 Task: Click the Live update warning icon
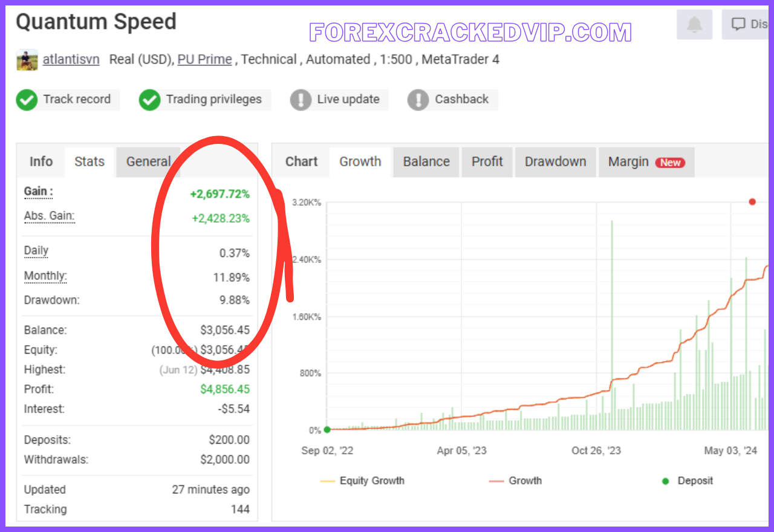[301, 100]
